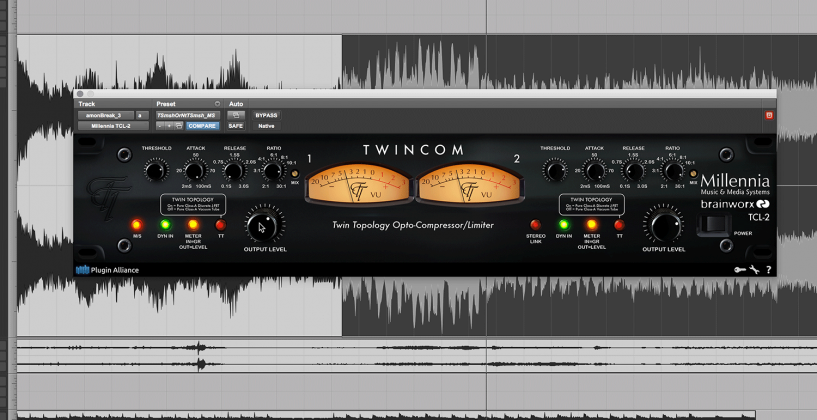Click the Plugin Alliance logo
Image resolution: width=817 pixels, height=420 pixels.
(107, 270)
